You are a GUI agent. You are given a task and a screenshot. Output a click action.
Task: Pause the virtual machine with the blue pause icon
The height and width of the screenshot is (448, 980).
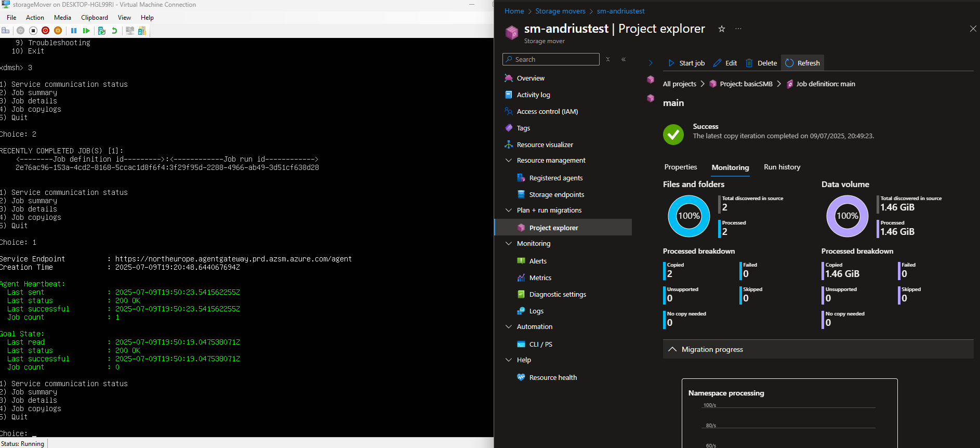[74, 31]
